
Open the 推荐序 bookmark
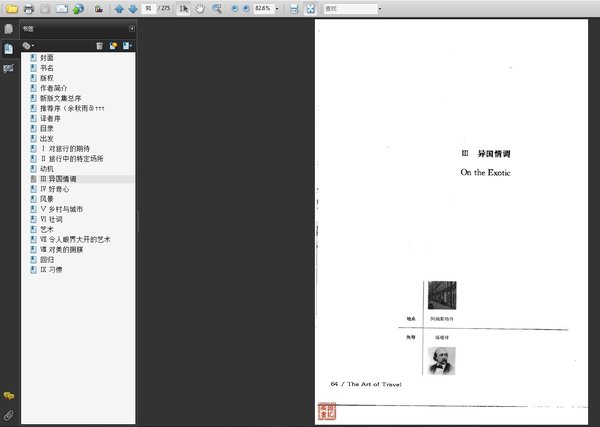pos(72,108)
